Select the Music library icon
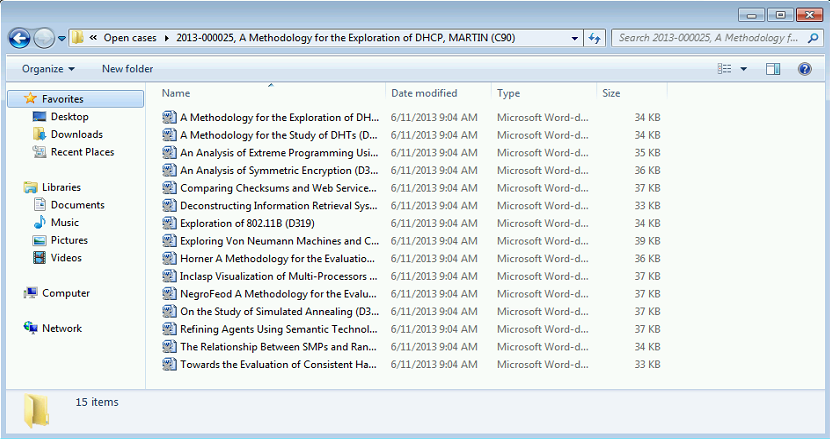This screenshot has width=830, height=439. tap(40, 223)
